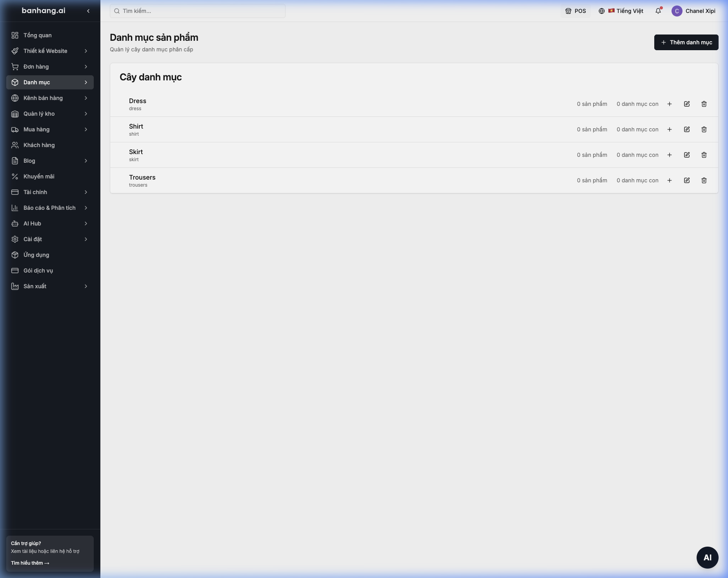
Task: Select the Shirt category name
Action: [x=136, y=126]
